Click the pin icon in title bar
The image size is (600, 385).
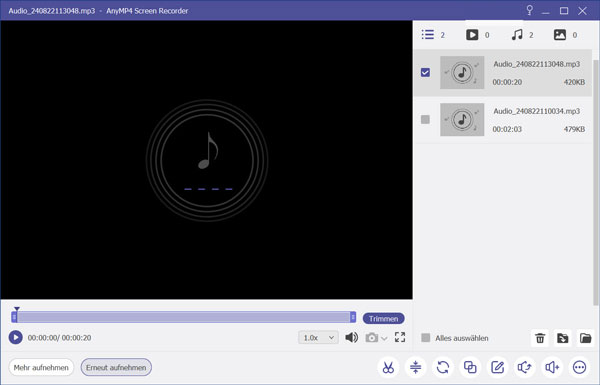point(529,10)
